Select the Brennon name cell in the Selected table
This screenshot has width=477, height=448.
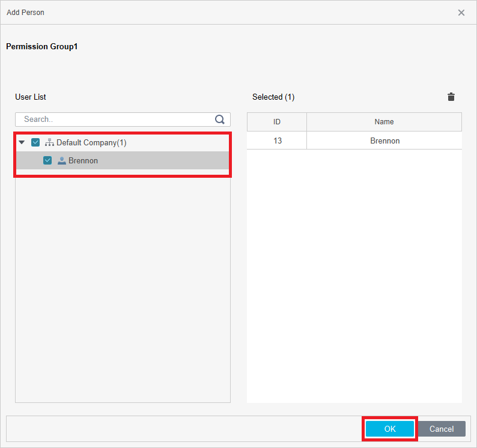click(384, 141)
